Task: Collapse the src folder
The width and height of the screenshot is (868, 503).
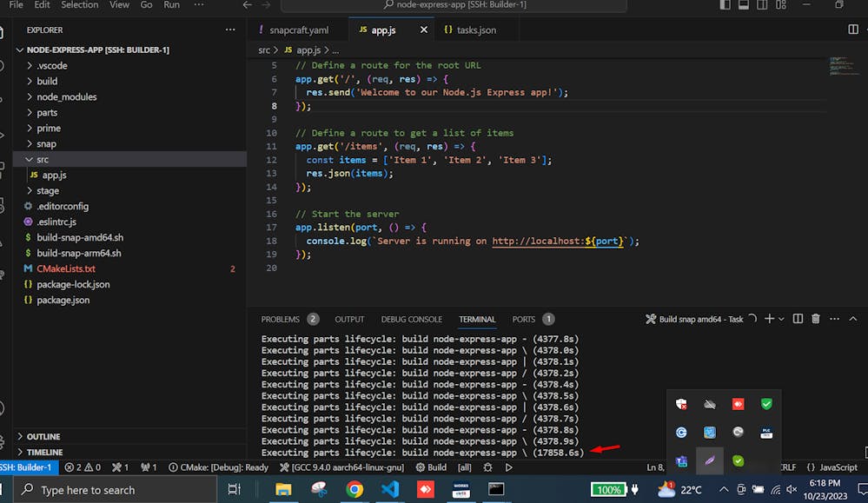Action: point(41,159)
